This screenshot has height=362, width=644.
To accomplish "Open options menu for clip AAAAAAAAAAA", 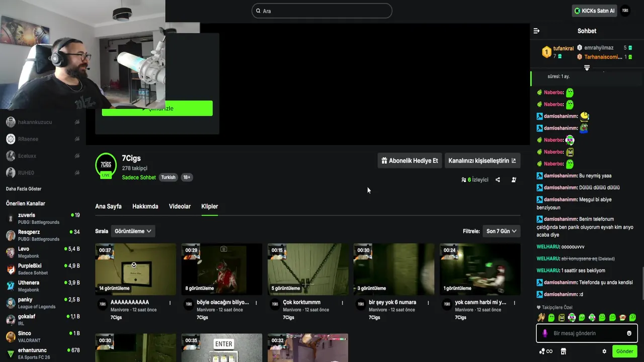I will pos(170,303).
